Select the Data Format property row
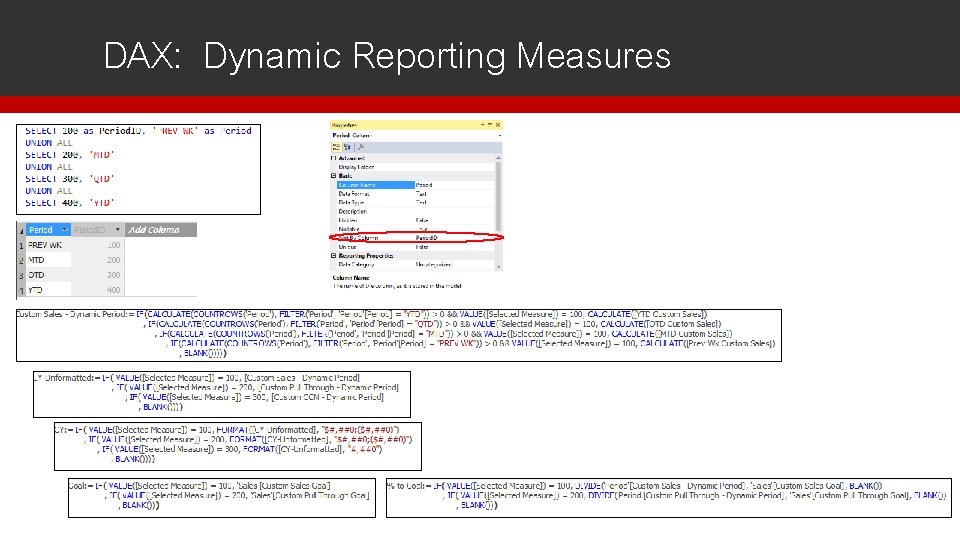The width and height of the screenshot is (960, 540). (415, 193)
